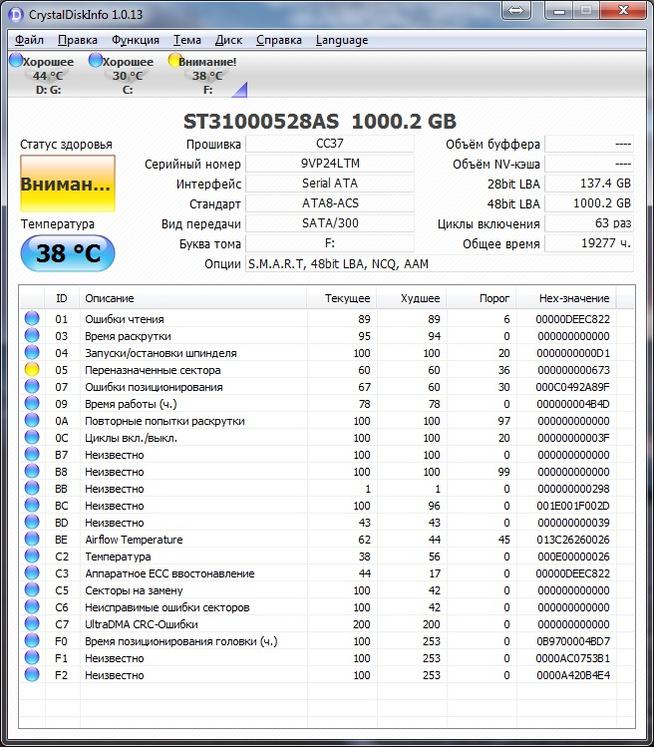The width and height of the screenshot is (655, 747).
Task: Click the ST31000528AS 1000.2 GB drive title
Action: [320, 121]
